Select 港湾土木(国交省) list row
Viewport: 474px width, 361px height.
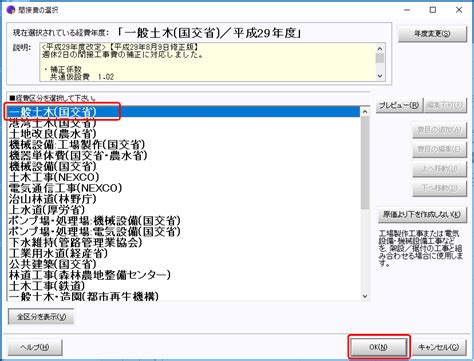click(x=184, y=123)
